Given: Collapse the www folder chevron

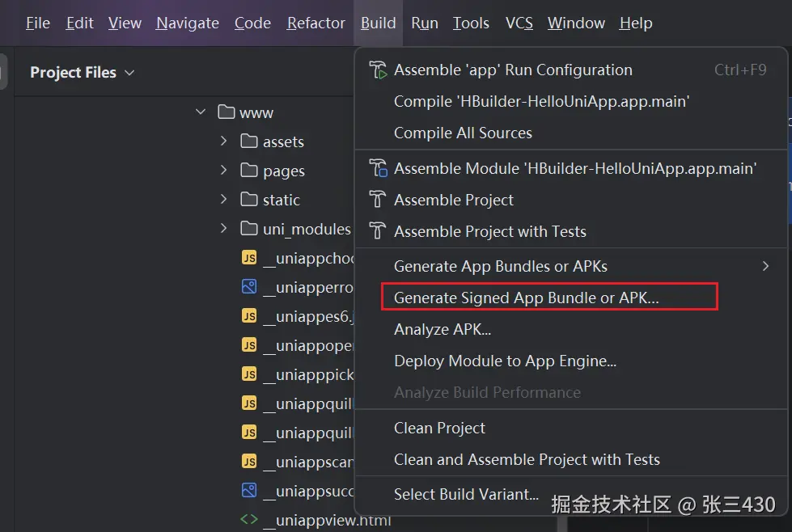Looking at the screenshot, I should tap(201, 112).
